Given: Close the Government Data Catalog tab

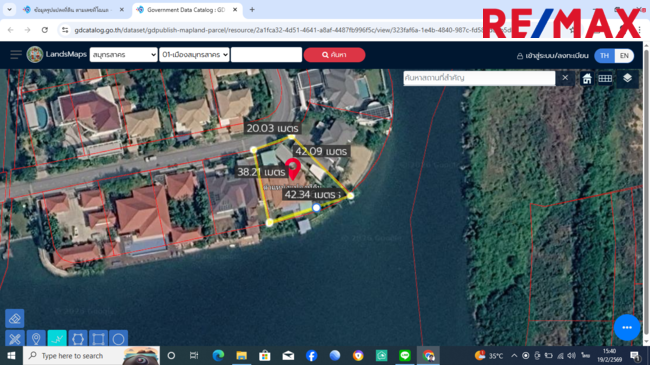Looking at the screenshot, I should point(235,10).
